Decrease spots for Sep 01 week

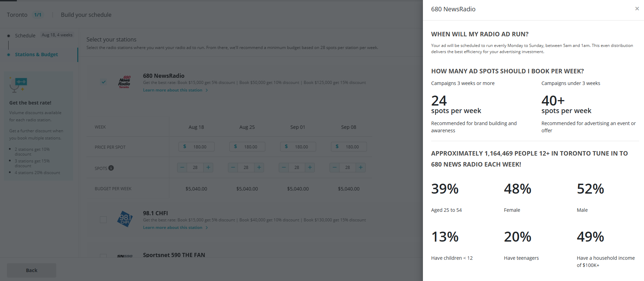click(284, 168)
